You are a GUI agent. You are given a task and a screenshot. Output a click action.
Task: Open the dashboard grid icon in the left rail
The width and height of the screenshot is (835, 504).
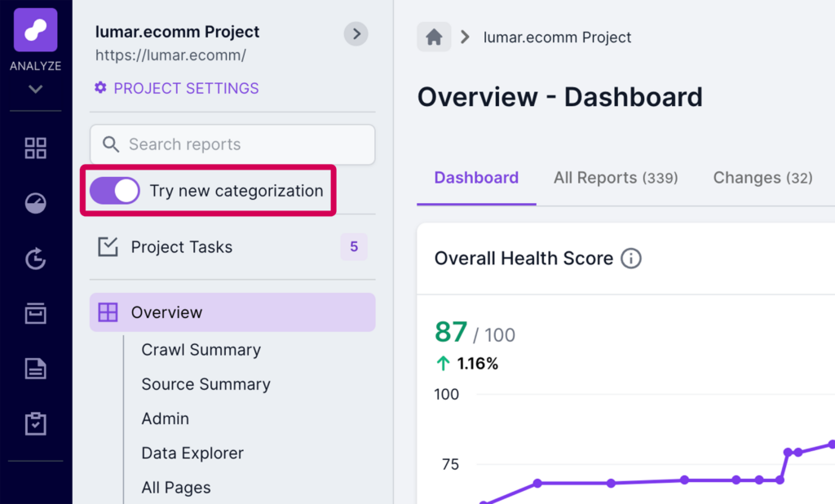tap(35, 148)
